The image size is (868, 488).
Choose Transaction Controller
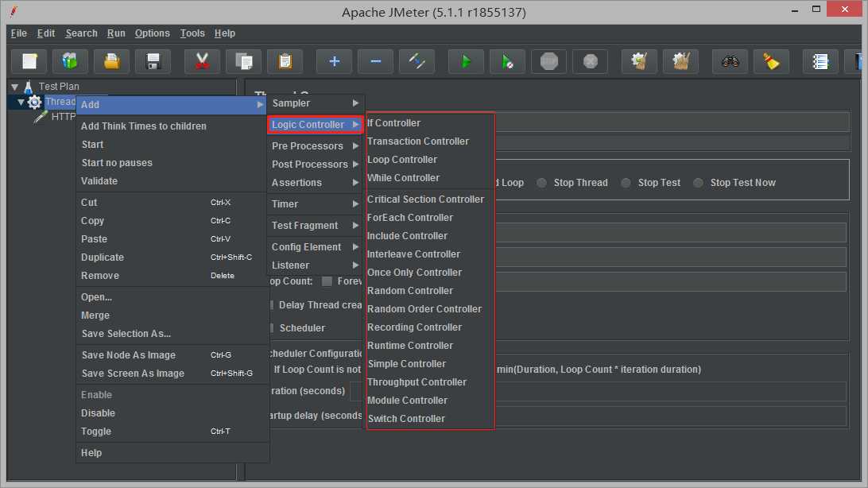tap(430, 141)
